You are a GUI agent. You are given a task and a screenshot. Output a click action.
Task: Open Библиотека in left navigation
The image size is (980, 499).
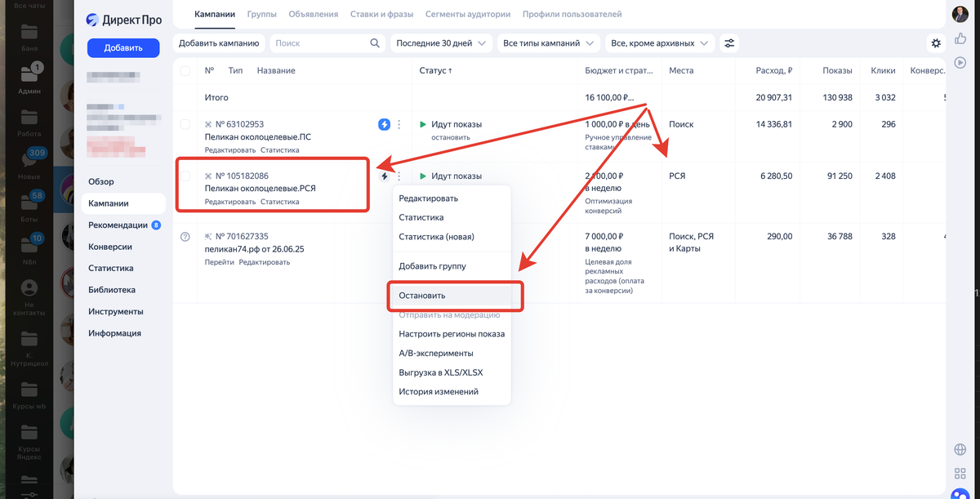(112, 290)
